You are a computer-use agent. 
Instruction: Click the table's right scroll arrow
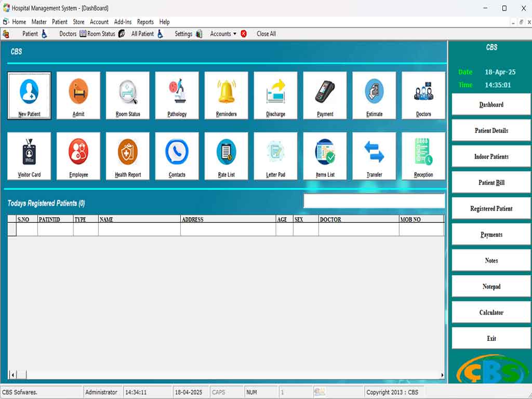click(442, 375)
